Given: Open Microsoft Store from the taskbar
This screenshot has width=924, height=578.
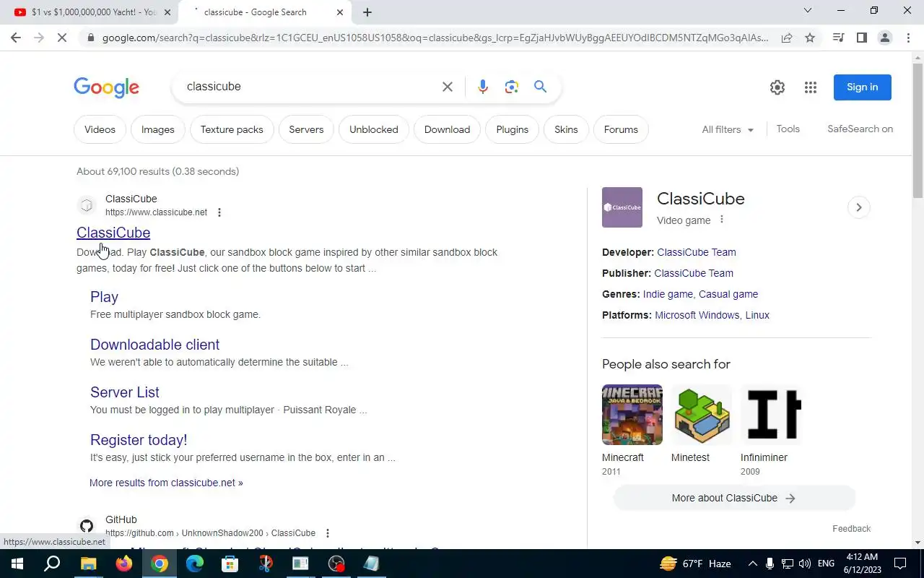Looking at the screenshot, I should point(230,564).
